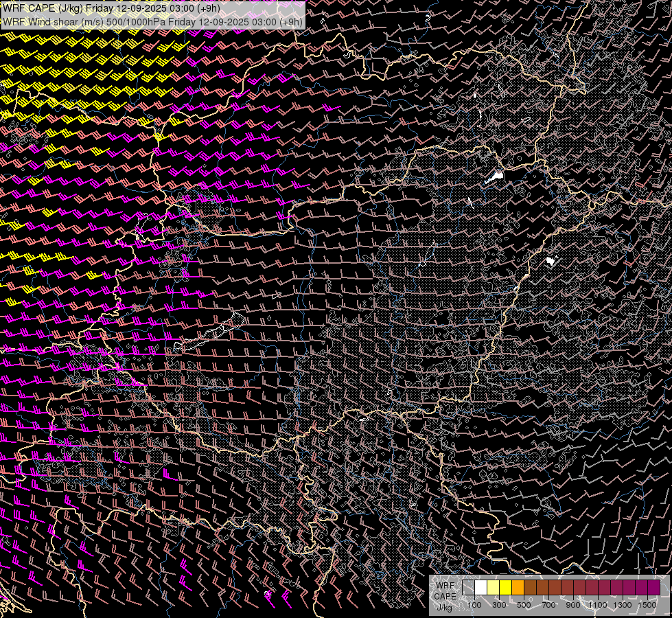Click the 1300 legend tick label
The height and width of the screenshot is (618, 672).
pos(623,605)
